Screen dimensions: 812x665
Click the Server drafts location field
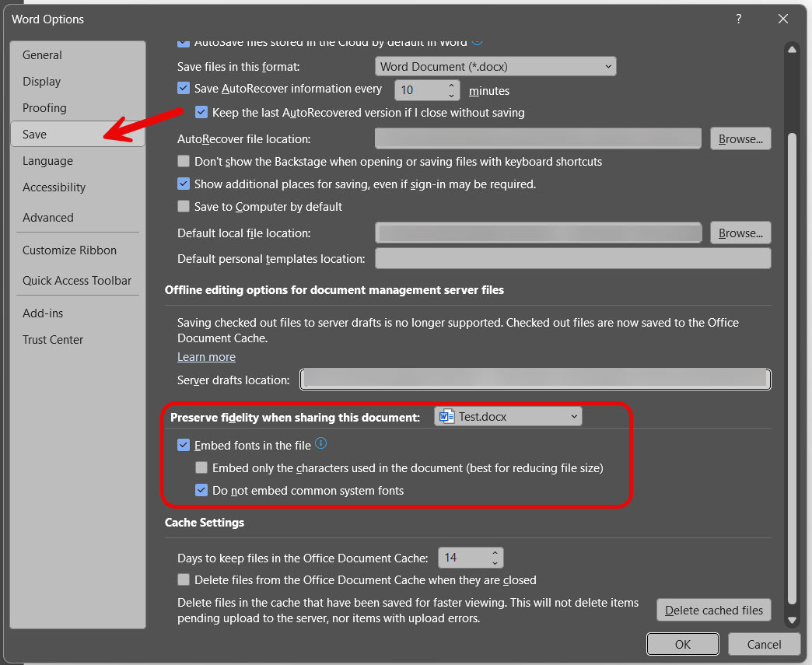[535, 380]
